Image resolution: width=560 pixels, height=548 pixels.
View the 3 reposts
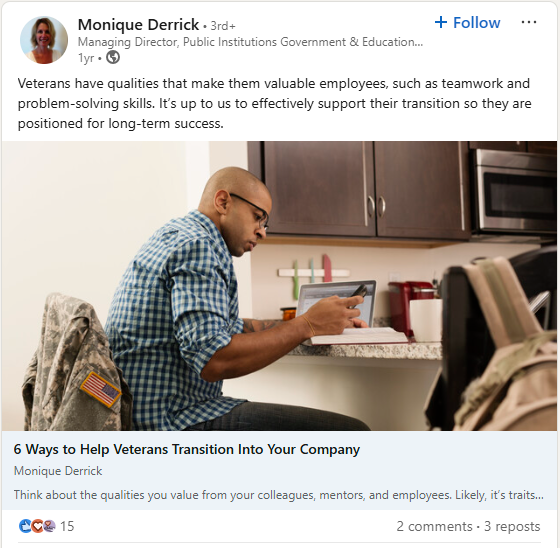tap(512, 526)
